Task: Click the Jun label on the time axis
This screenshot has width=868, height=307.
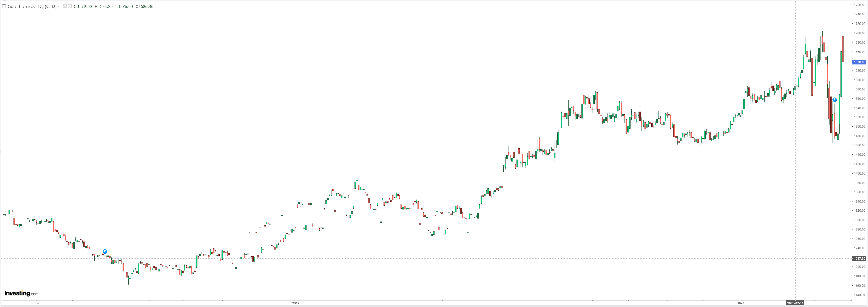Action: (x=36, y=303)
